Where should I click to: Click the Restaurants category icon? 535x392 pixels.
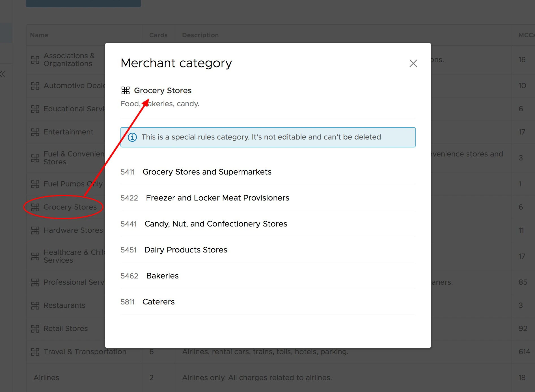(x=35, y=306)
